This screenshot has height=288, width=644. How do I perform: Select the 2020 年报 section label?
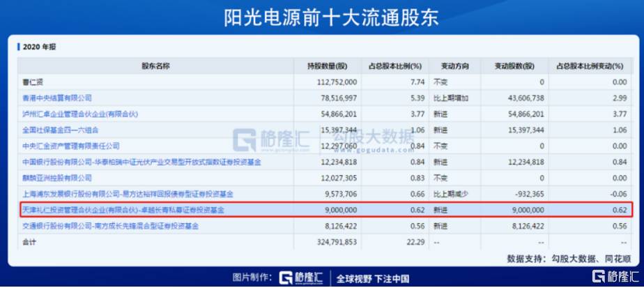40,47
